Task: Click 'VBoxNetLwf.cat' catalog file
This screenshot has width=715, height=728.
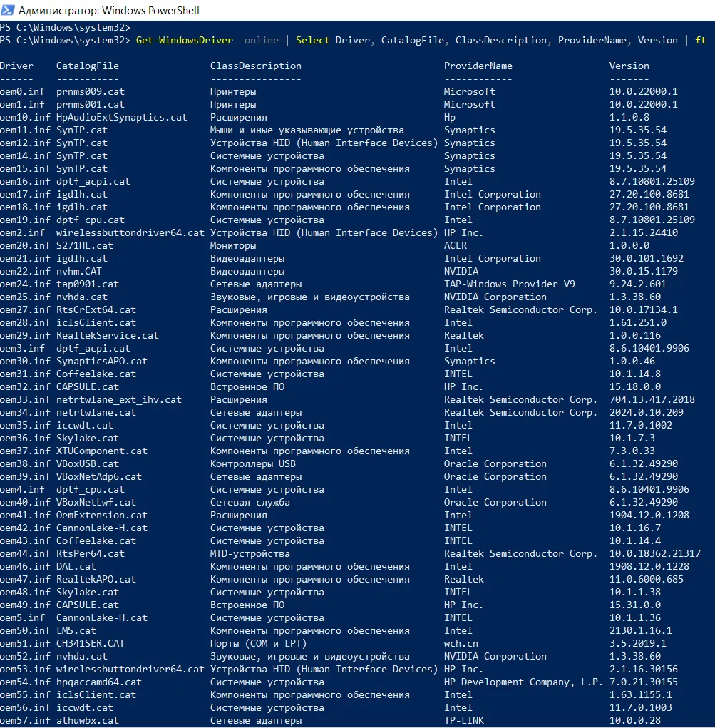Action: [x=96, y=503]
